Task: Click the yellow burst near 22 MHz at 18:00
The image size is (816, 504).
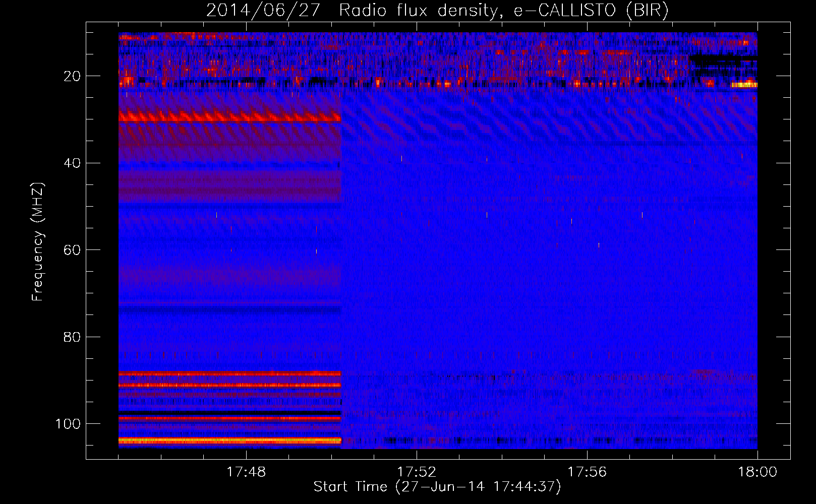Action: [744, 85]
